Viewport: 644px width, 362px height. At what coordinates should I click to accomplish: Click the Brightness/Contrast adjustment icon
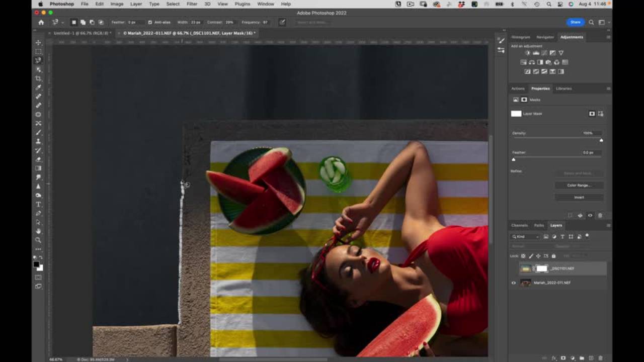527,53
